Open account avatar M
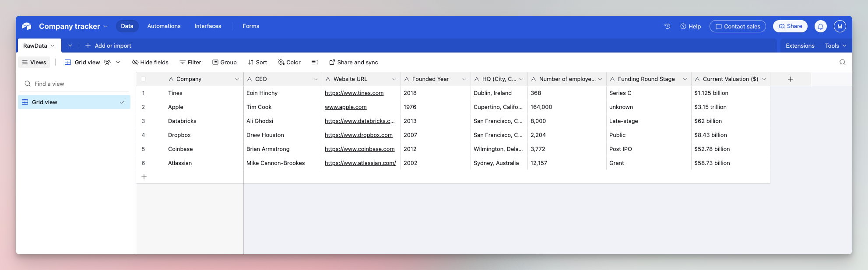Image resolution: width=868 pixels, height=270 pixels. [x=840, y=26]
